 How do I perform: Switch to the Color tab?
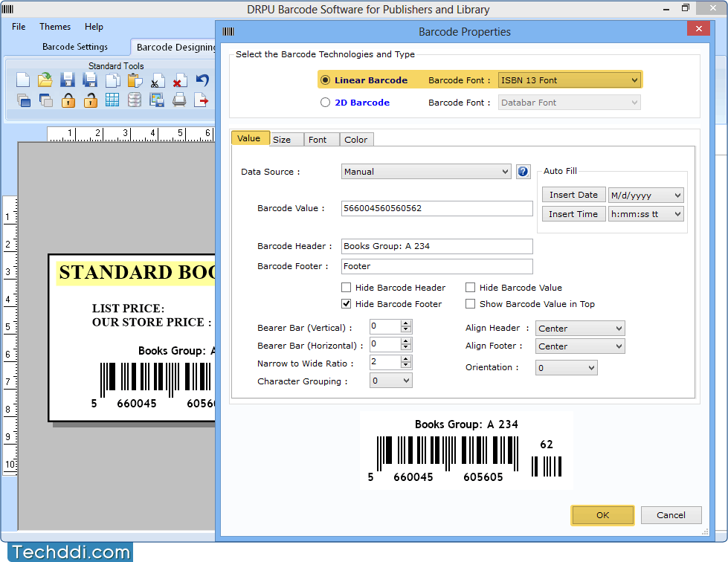(356, 140)
